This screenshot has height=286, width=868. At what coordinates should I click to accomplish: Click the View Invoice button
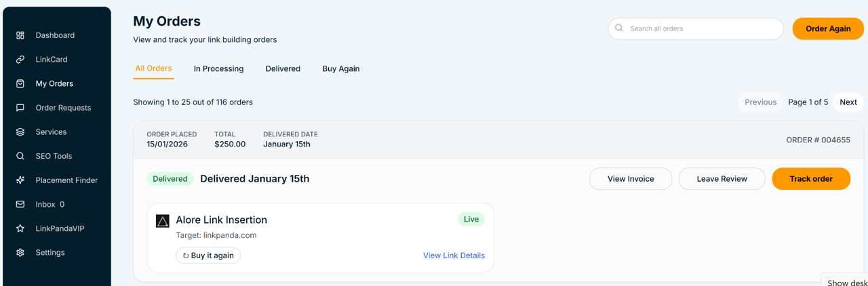(631, 179)
